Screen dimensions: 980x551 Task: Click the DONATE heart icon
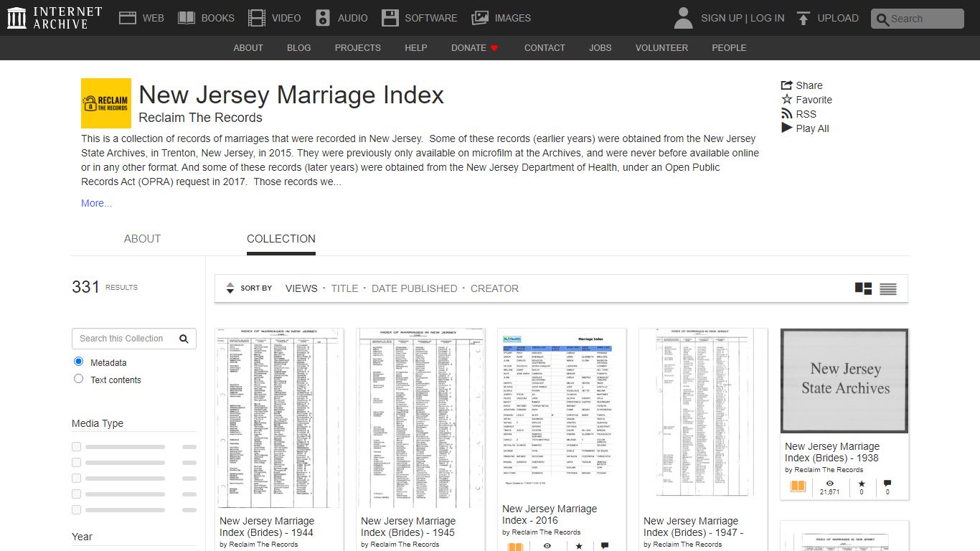pos(494,48)
